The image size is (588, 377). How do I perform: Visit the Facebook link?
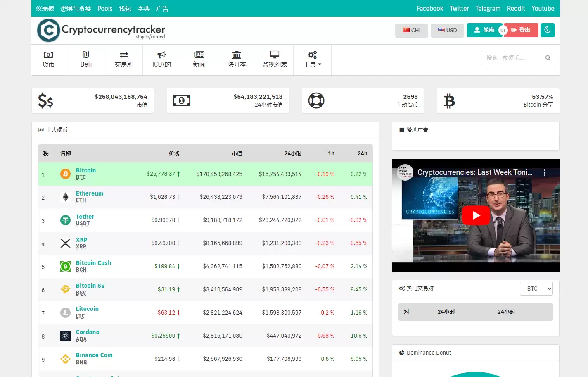click(x=429, y=8)
